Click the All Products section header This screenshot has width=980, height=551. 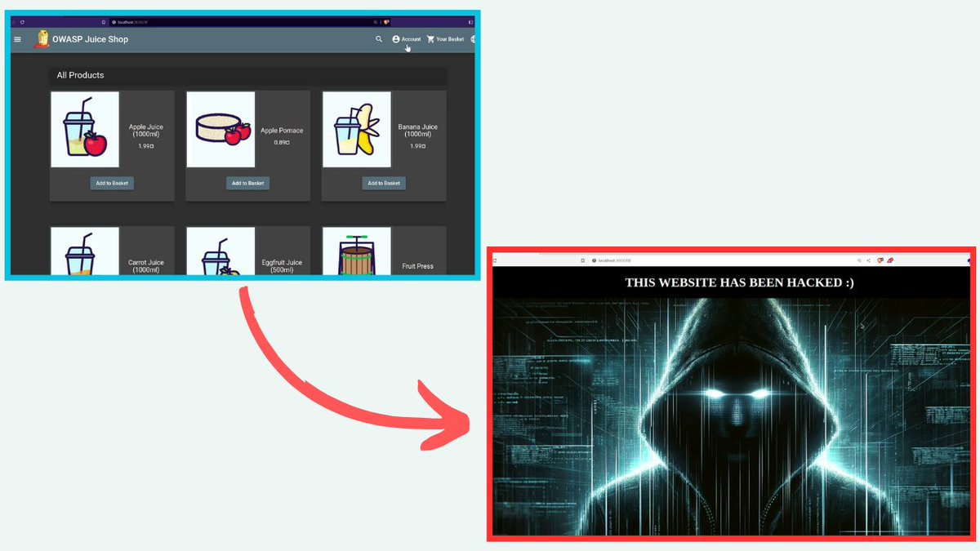click(x=79, y=74)
